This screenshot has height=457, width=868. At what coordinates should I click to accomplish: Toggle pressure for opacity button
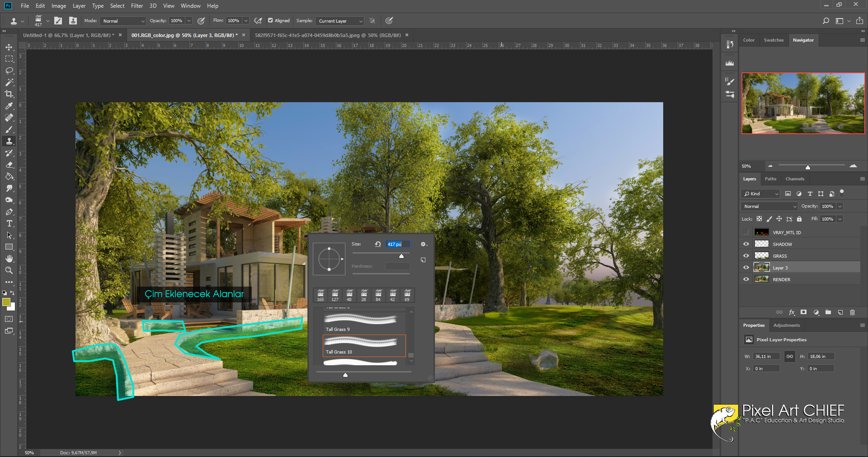[201, 21]
